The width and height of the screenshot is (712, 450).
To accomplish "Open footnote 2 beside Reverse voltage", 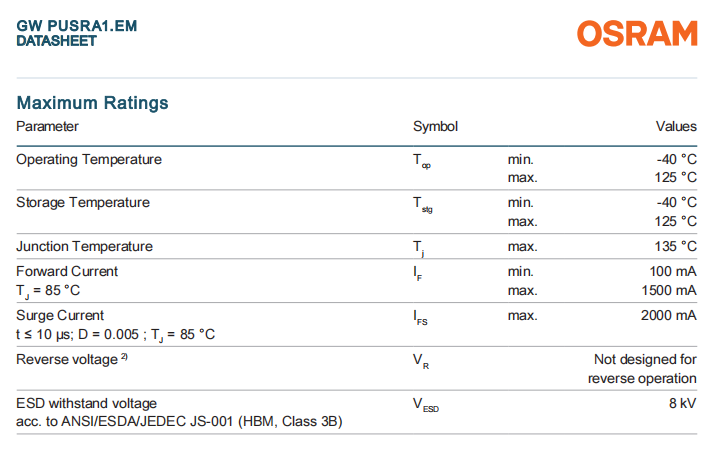I will (x=123, y=357).
